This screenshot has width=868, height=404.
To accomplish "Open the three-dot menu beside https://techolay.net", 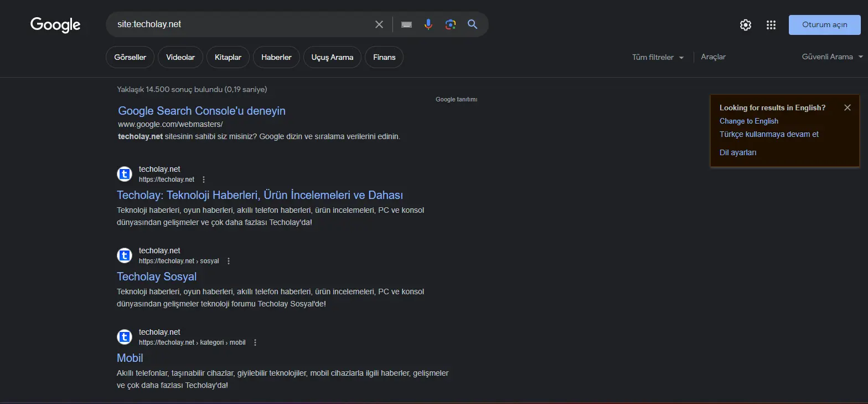I will click(x=204, y=180).
